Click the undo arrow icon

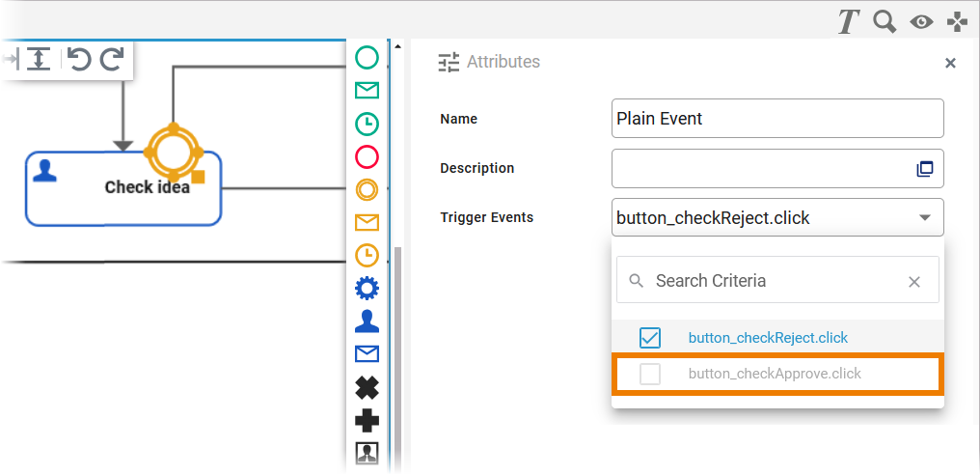(x=79, y=60)
